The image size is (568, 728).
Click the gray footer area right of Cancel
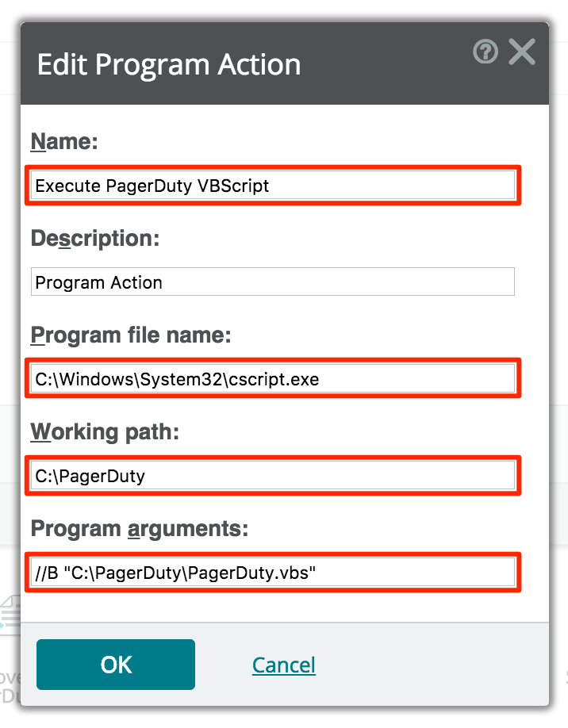(x=436, y=665)
